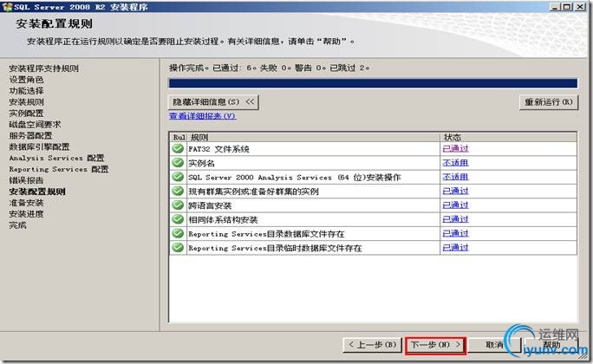Select 磁盘空间要求 step in sidebar
593x364 pixels.
(36, 124)
